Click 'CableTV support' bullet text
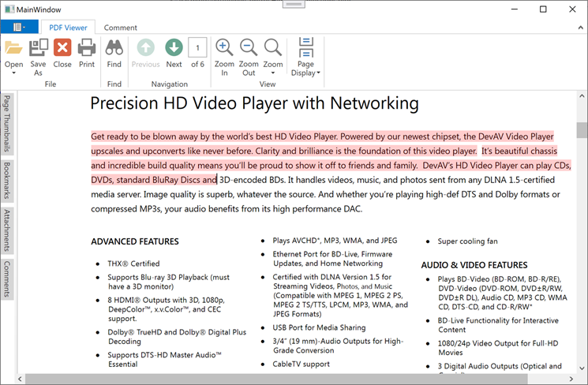The image size is (588, 385). pos(301,364)
